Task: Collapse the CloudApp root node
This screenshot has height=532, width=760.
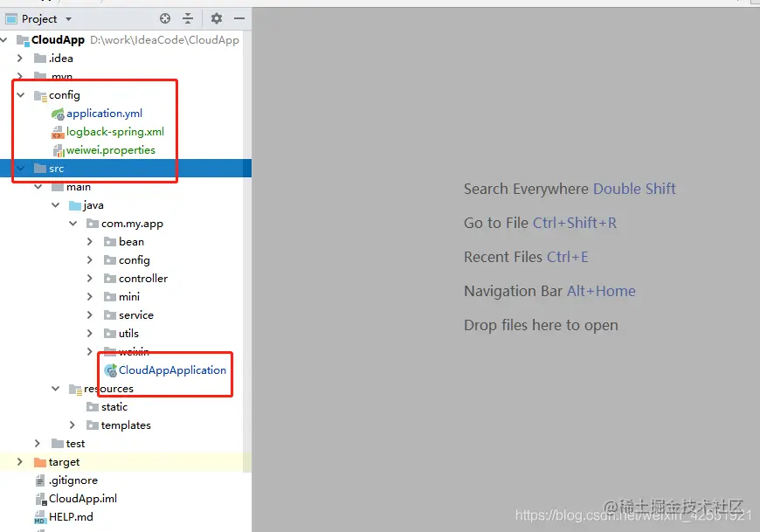Action: point(3,39)
